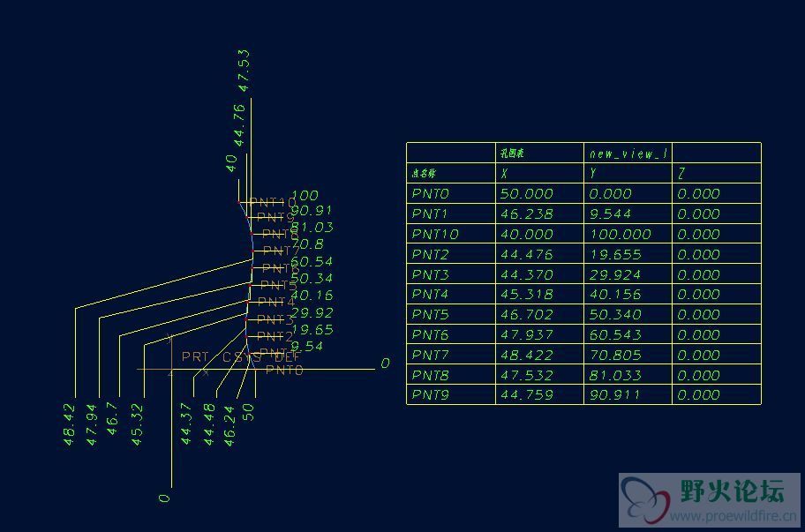
Task: Select the PNT0 label on drawing
Action: coord(284,370)
